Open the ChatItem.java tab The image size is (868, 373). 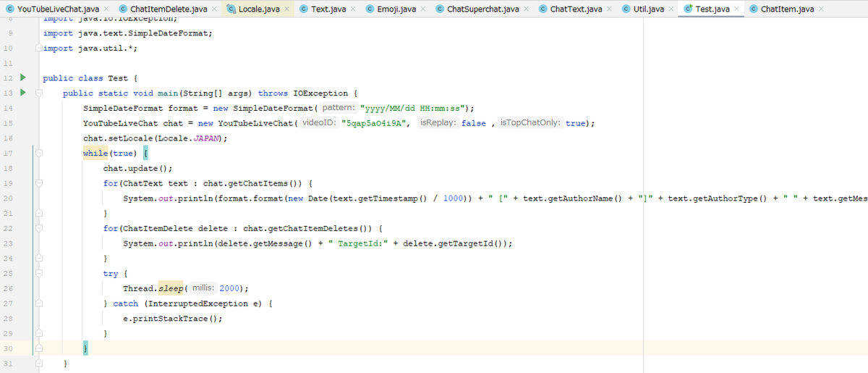click(x=787, y=9)
